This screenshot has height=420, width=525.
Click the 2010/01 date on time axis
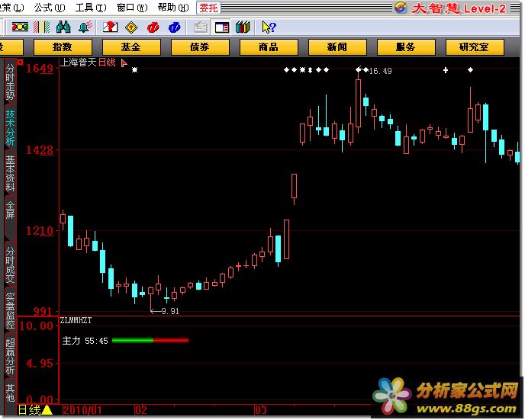82,410
